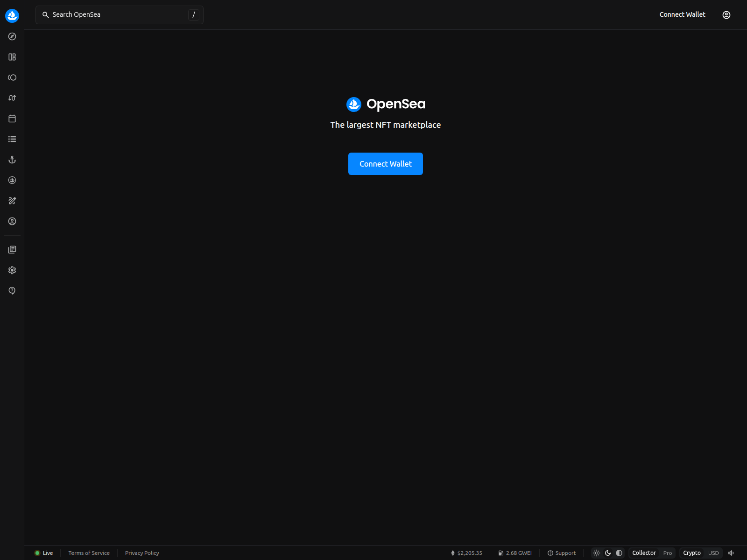Screen dimensions: 747x560
Task: Select Crypto currency display
Action: click(692, 553)
